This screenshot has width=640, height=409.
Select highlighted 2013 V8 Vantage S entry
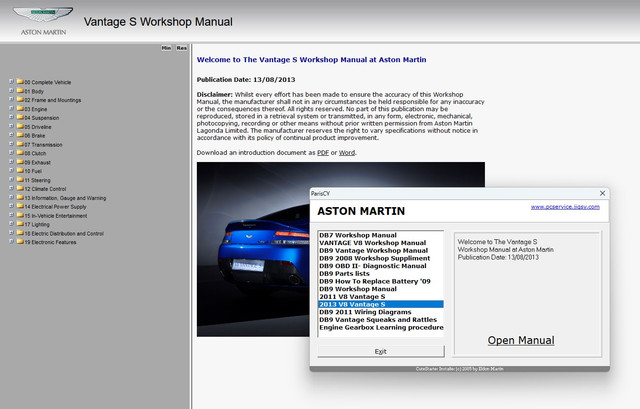[x=380, y=305]
